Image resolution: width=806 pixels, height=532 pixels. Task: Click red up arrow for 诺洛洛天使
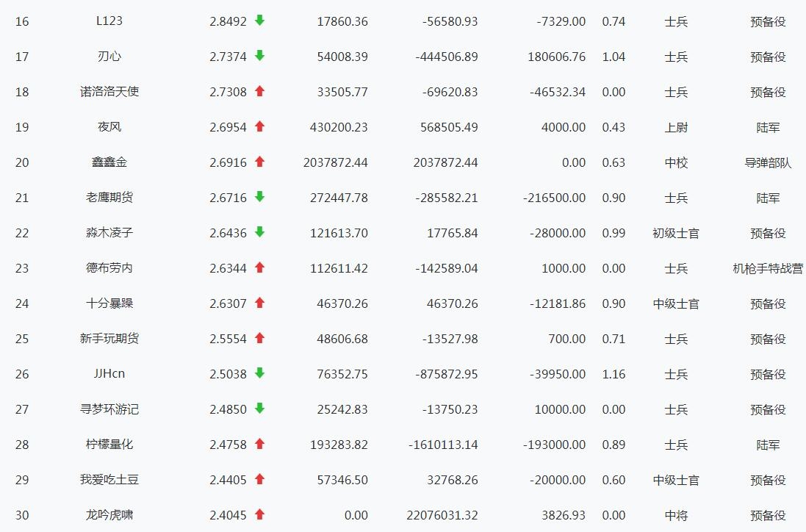[259, 91]
